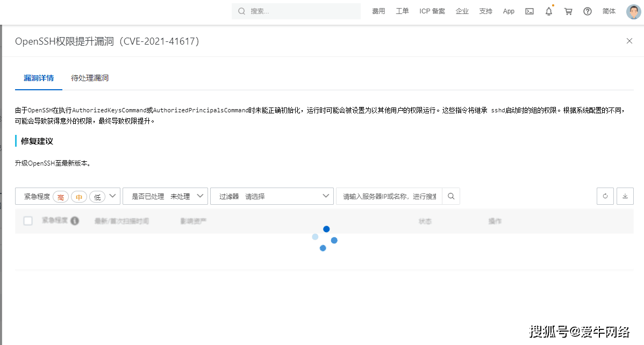
Task: Click the info icon beside 紧急程度 column
Action: click(x=75, y=221)
